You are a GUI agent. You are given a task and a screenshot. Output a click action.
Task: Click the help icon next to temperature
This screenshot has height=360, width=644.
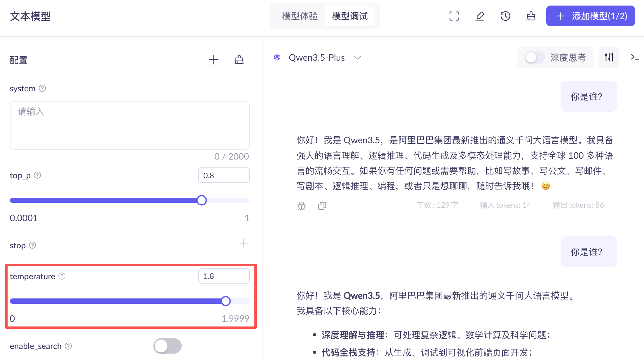[62, 276]
